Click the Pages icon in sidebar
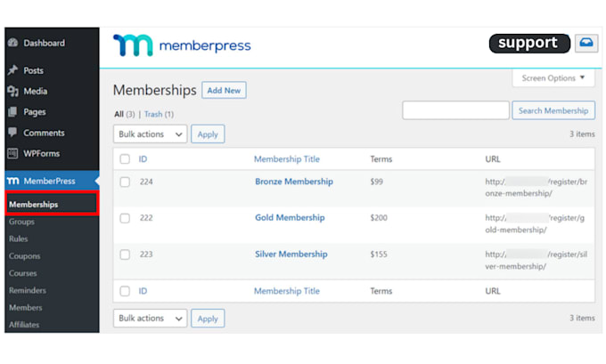The height and width of the screenshot is (364, 606). tap(12, 112)
